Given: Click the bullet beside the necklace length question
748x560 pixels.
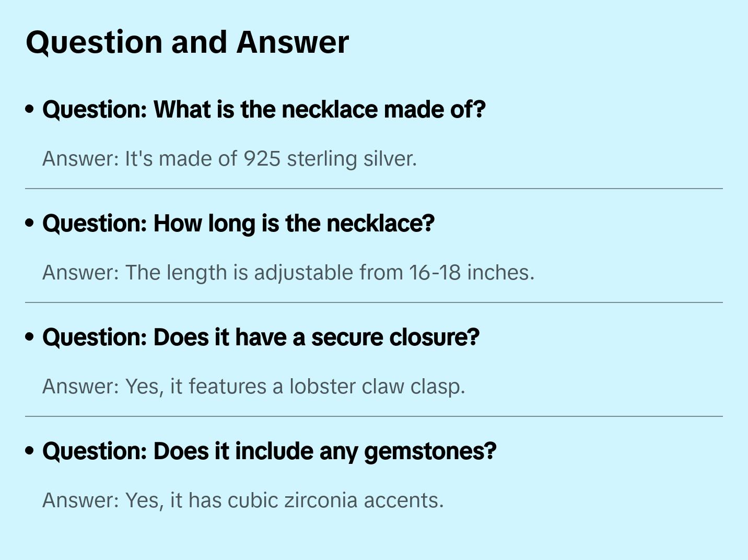Looking at the screenshot, I should click(30, 224).
